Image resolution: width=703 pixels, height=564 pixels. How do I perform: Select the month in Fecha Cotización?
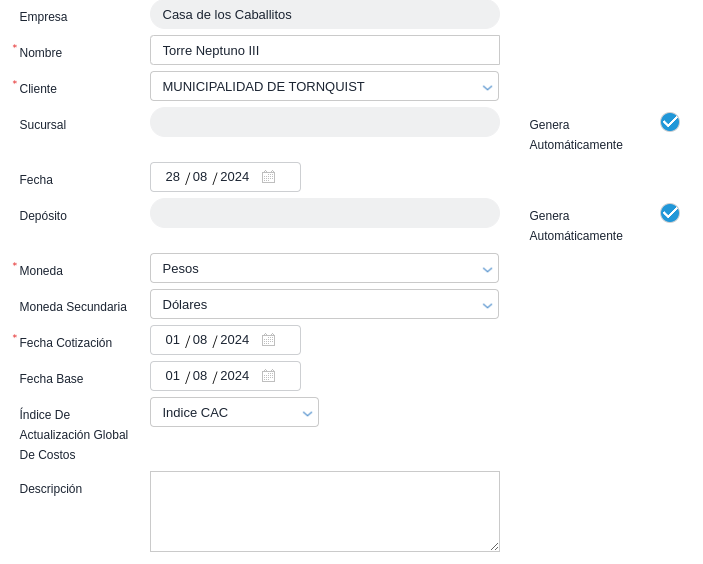click(x=200, y=340)
